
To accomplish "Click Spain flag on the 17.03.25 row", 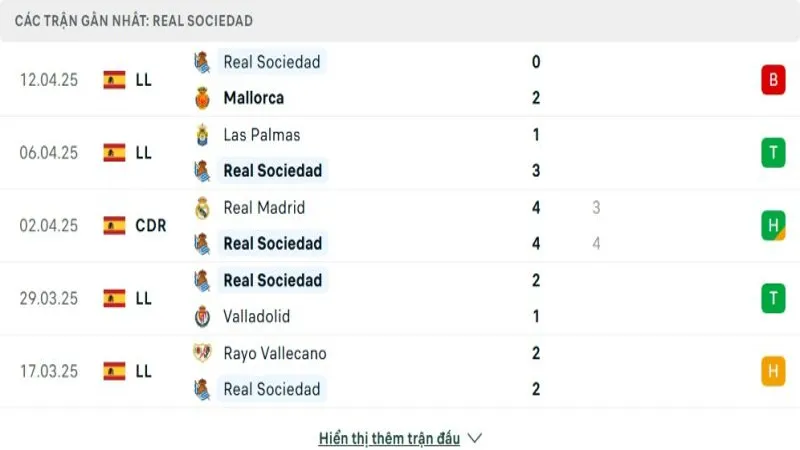I will coord(114,371).
